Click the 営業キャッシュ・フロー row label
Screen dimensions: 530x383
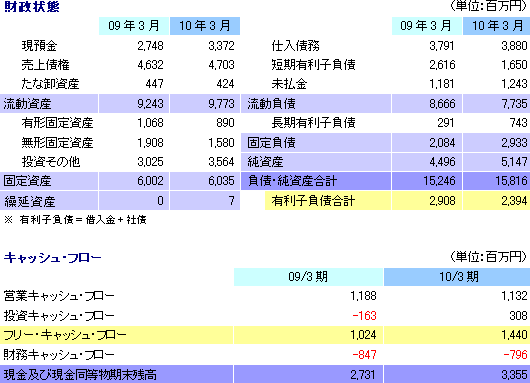point(59,296)
